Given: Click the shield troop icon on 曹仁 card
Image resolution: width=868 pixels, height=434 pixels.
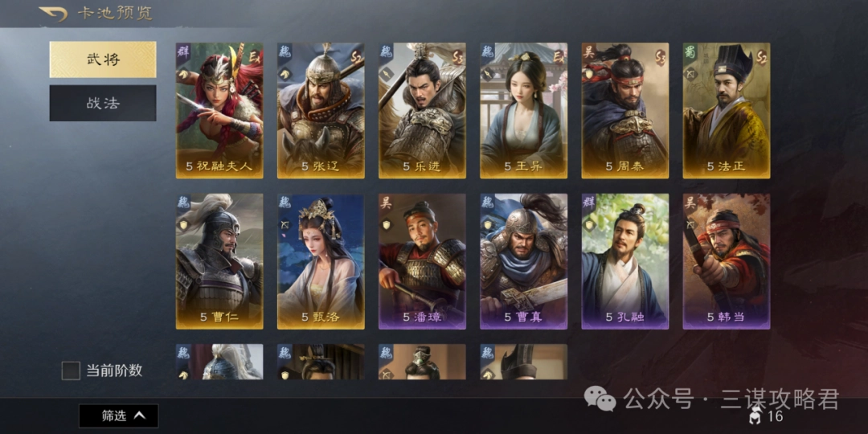Looking at the screenshot, I should (183, 223).
